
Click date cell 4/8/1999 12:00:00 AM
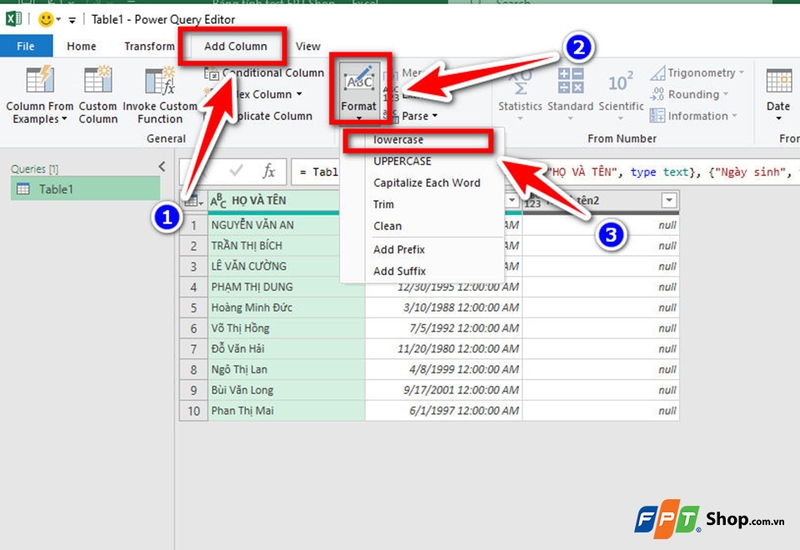pyautogui.click(x=444, y=369)
